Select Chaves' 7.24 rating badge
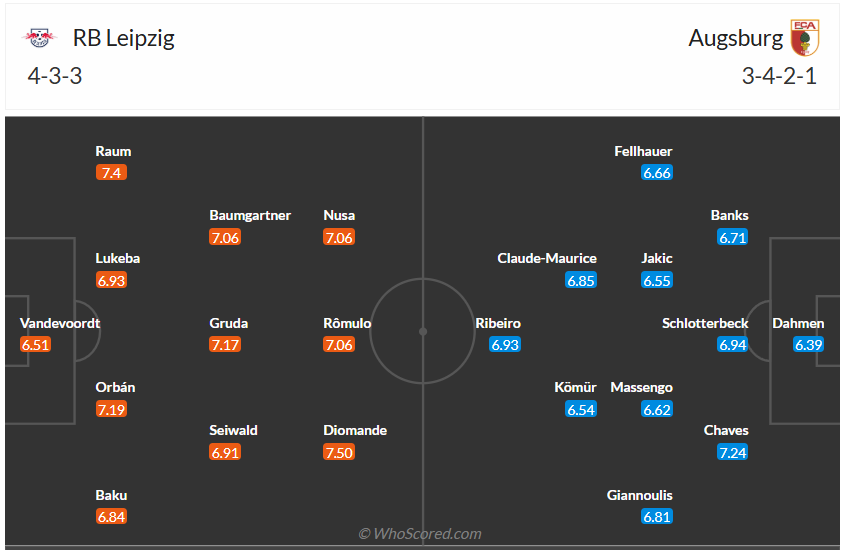 [x=733, y=452]
